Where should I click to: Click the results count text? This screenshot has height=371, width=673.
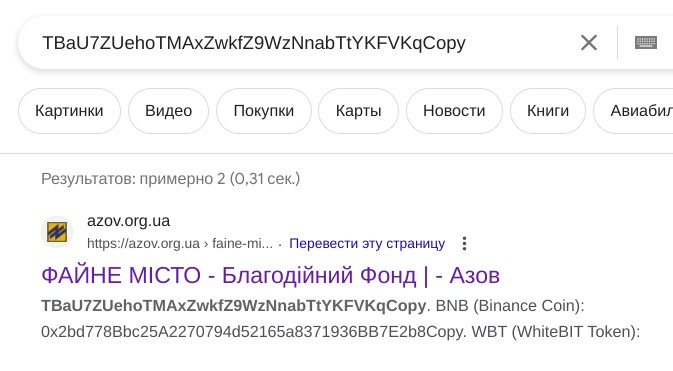(170, 179)
